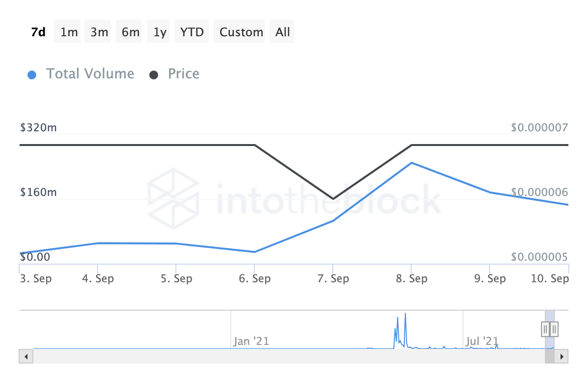Switch to the 1m time range
The width and height of the screenshot is (588, 392).
[x=67, y=31]
